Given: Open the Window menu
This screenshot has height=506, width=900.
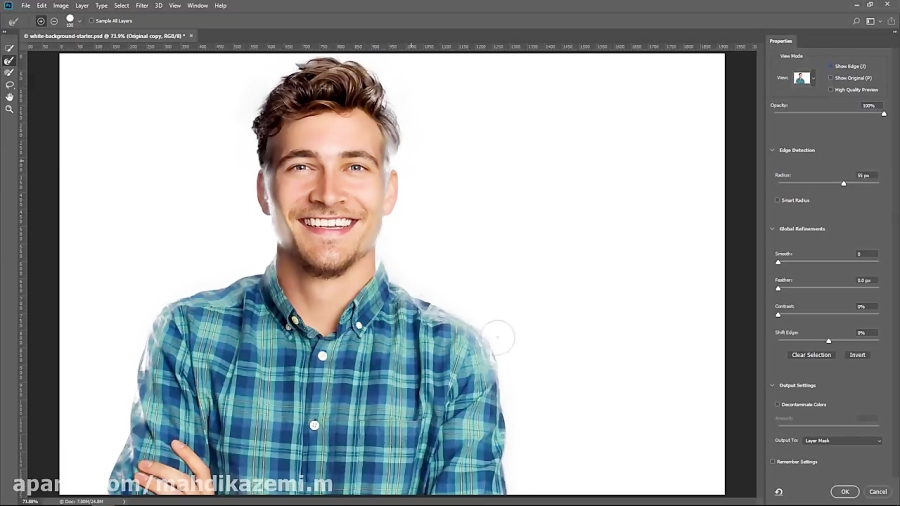Looking at the screenshot, I should (x=197, y=6).
